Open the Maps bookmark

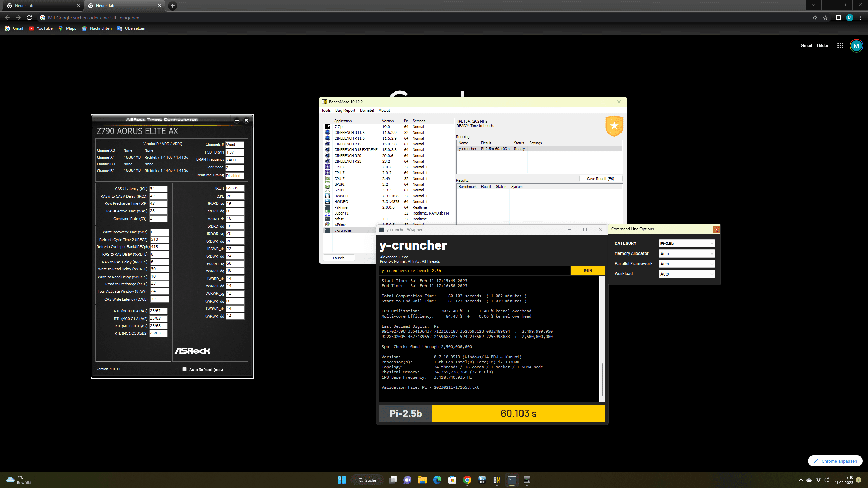(x=67, y=28)
